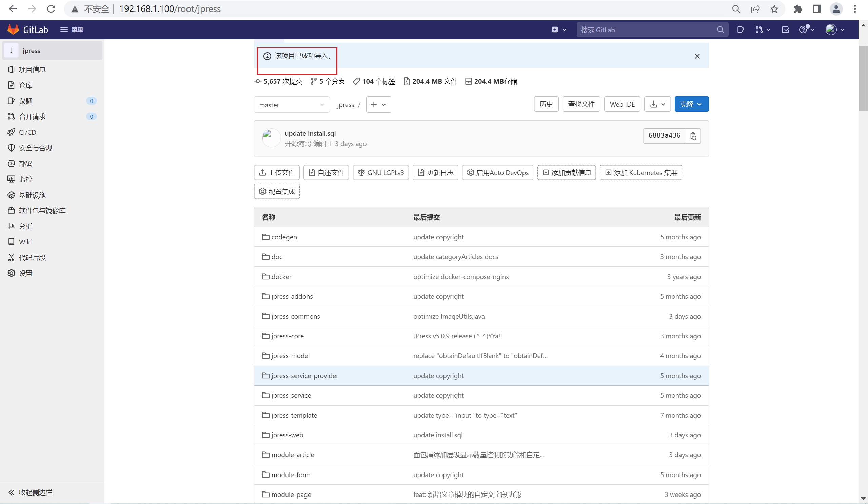Open the docker folder
The height and width of the screenshot is (504, 868).
coord(281,277)
